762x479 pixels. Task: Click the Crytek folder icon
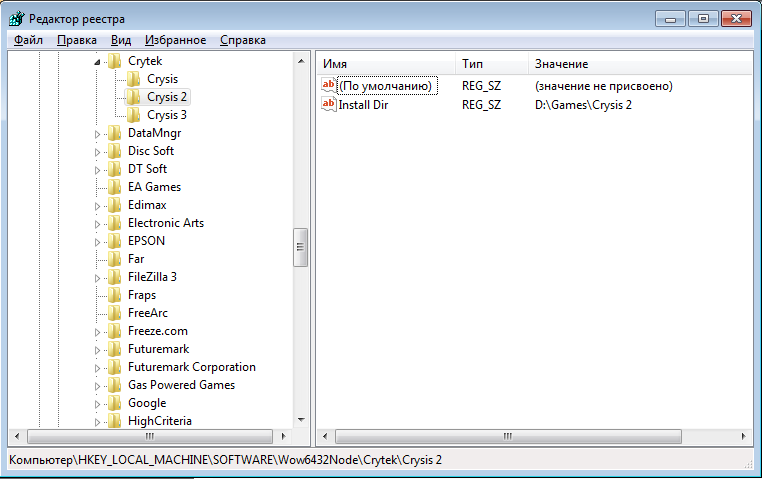[115, 61]
